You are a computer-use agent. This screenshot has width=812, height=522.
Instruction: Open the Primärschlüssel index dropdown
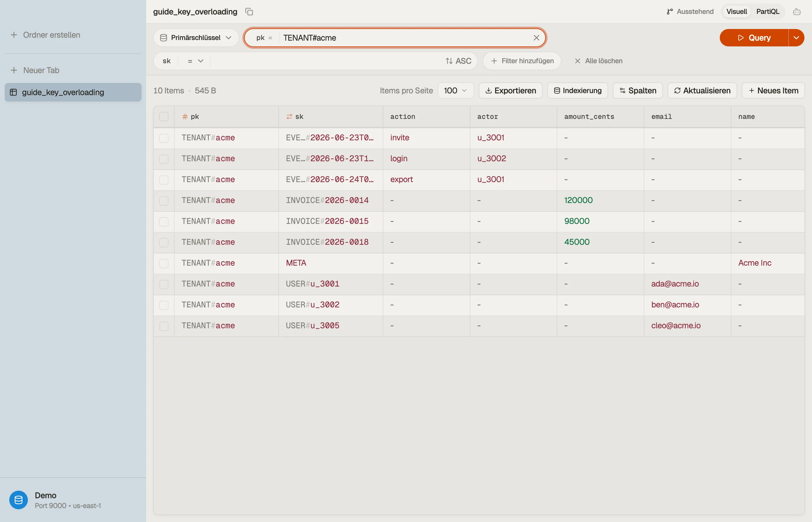(196, 38)
